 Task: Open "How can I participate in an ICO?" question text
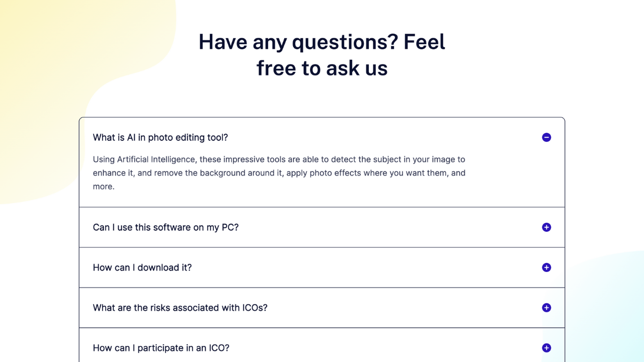[x=161, y=348]
